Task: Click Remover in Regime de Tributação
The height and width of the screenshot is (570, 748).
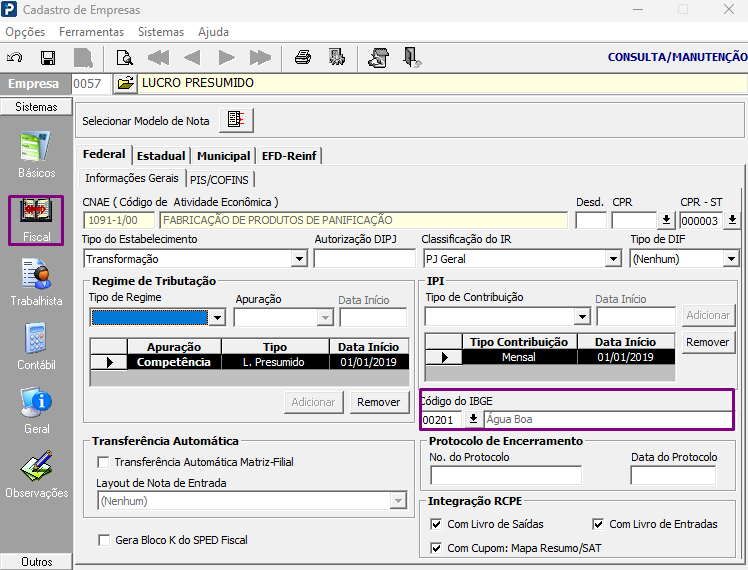Action: point(379,402)
